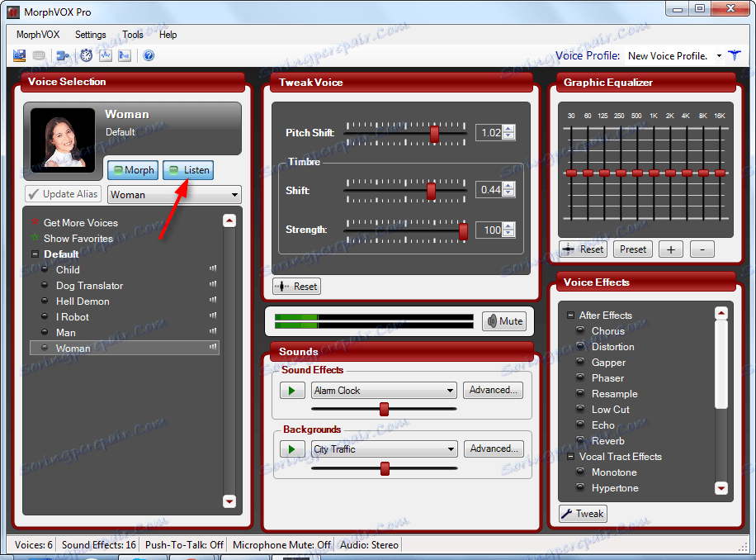Click the save/quick-voices toolbar icon
Viewport: 756px width, 560px height.
(19, 55)
